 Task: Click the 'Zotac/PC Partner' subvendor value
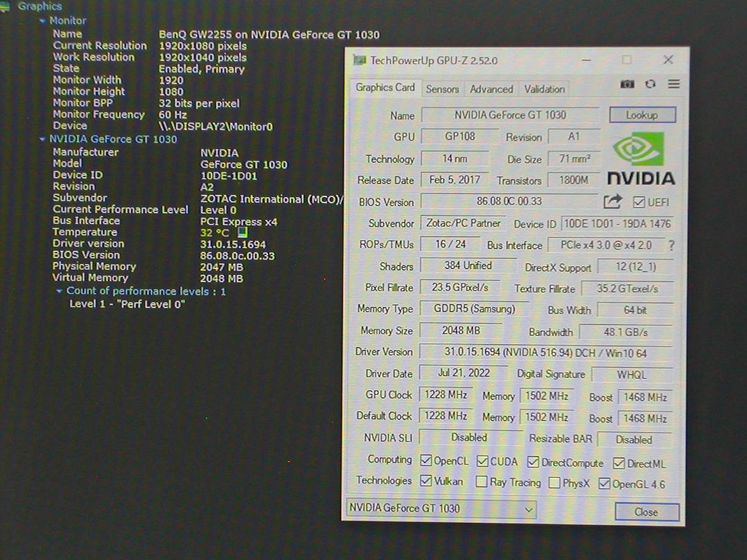[x=463, y=223]
